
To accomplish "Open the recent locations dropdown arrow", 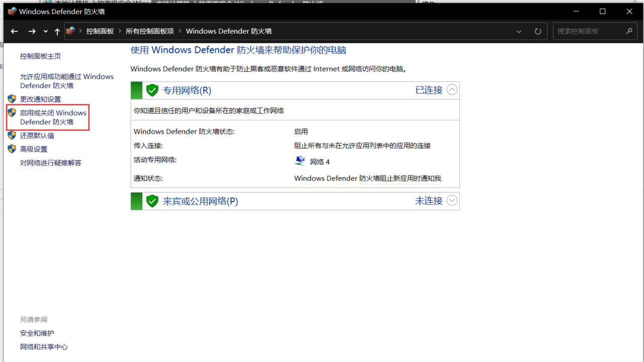I will point(45,31).
